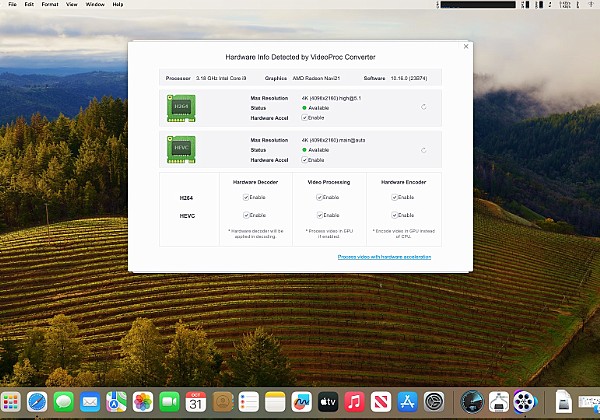Open Apple TV app in dock
The width and height of the screenshot is (600, 420).
(x=326, y=402)
